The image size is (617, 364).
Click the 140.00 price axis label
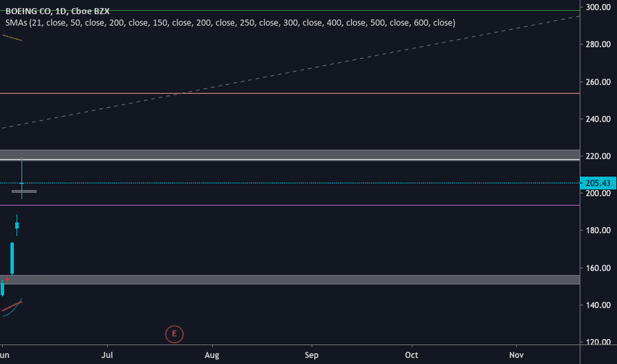click(x=598, y=305)
